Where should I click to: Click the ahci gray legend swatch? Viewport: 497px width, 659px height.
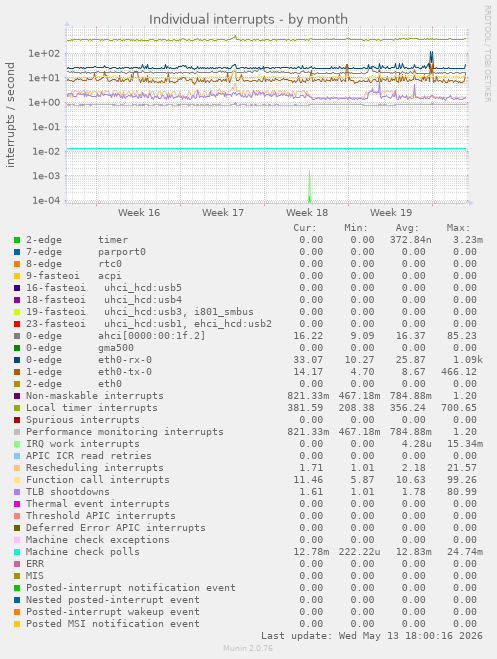tap(17, 336)
